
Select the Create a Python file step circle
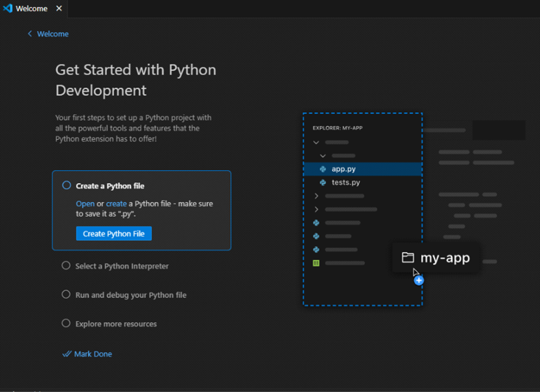click(x=66, y=186)
